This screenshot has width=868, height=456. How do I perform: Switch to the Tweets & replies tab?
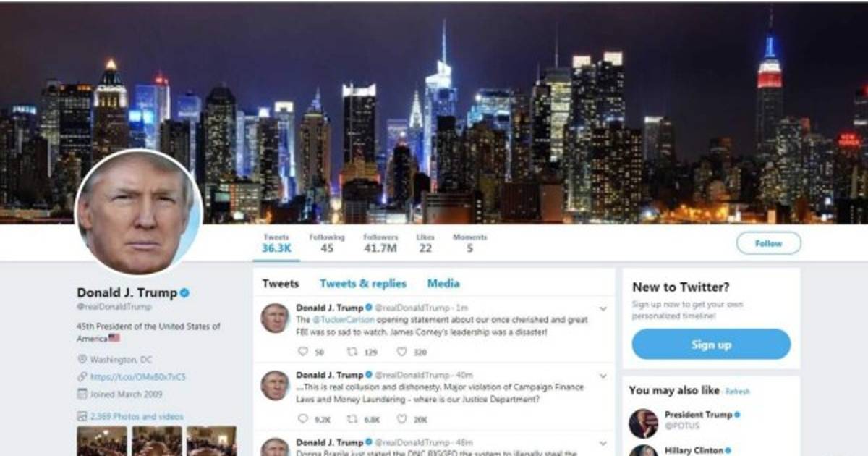pos(363,284)
